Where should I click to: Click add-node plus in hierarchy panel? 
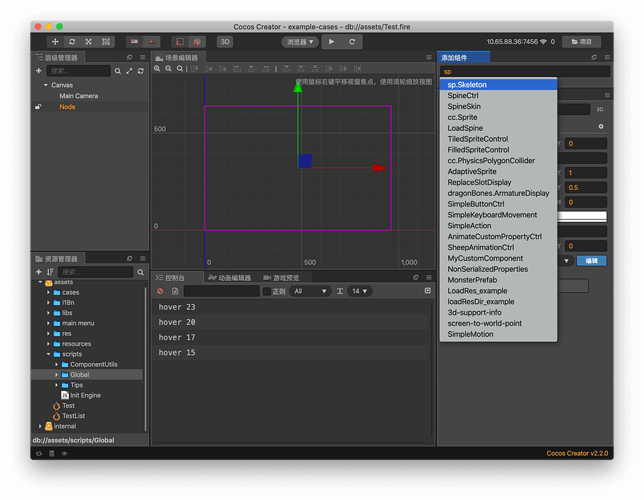tap(39, 71)
